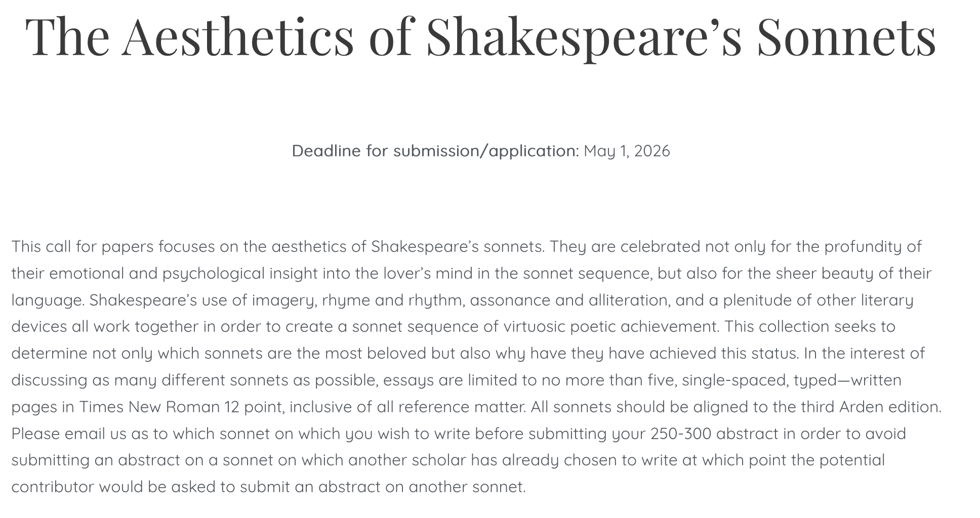This screenshot has height=518, width=980.
Task: Click the "The Aesthetics of Shakespeare's Sonnets" heading
Action: tap(480, 36)
